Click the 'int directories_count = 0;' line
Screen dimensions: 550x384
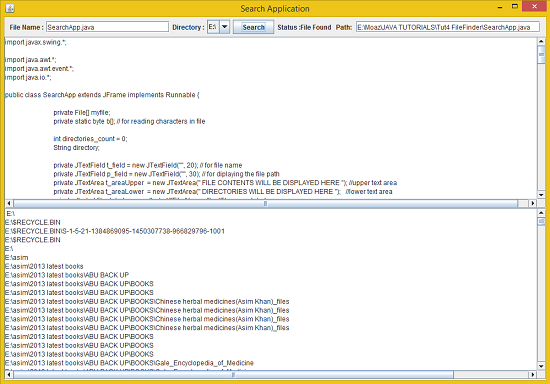pyautogui.click(x=90, y=139)
